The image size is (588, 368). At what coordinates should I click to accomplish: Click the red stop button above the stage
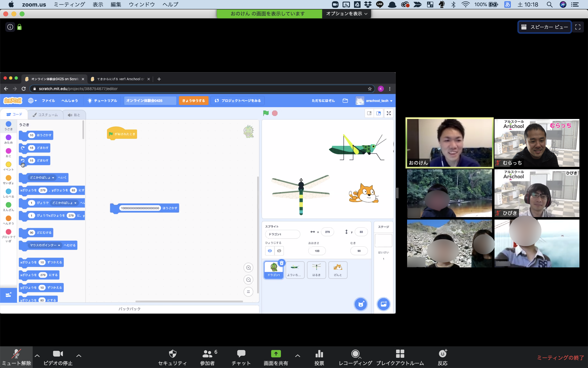pyautogui.click(x=275, y=113)
